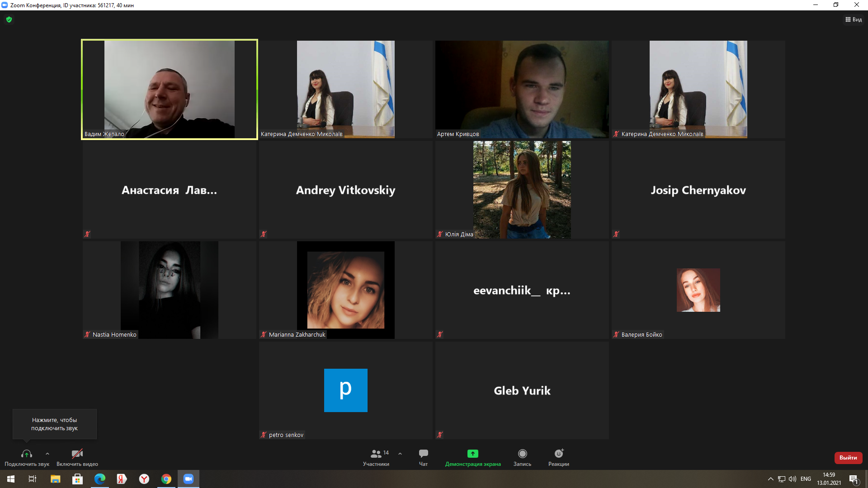The image size is (868, 488).
Task: Open the Reactions (Реакции) menu
Action: point(559,454)
